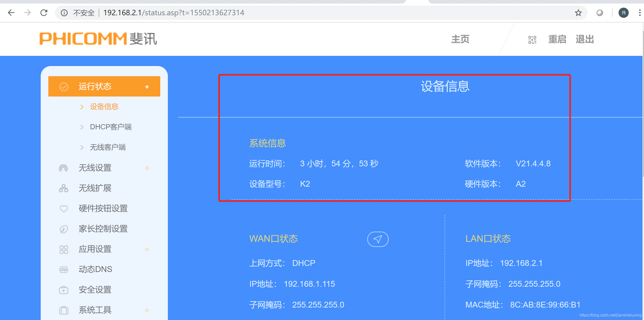Click the hardware button heart icon
644x320 pixels.
63,209
